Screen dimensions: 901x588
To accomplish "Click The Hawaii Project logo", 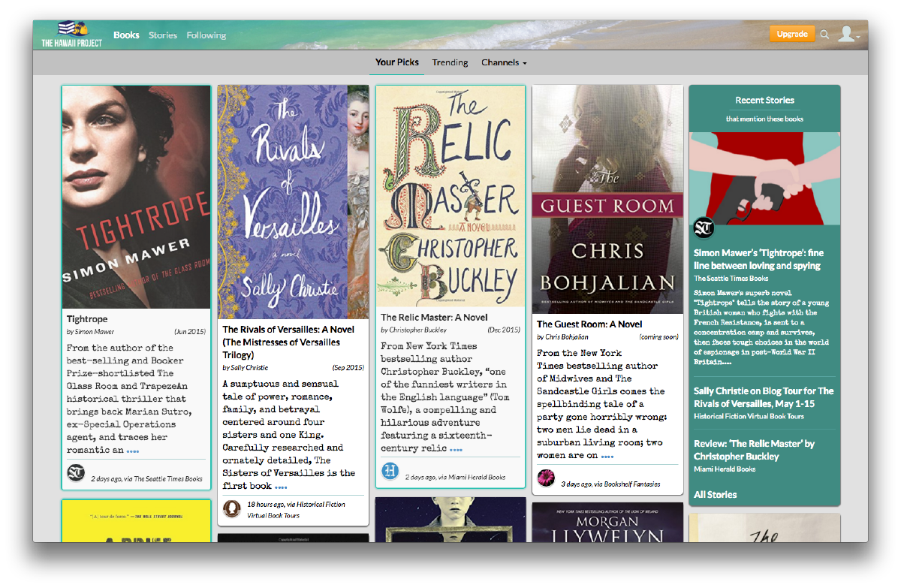I will point(72,35).
